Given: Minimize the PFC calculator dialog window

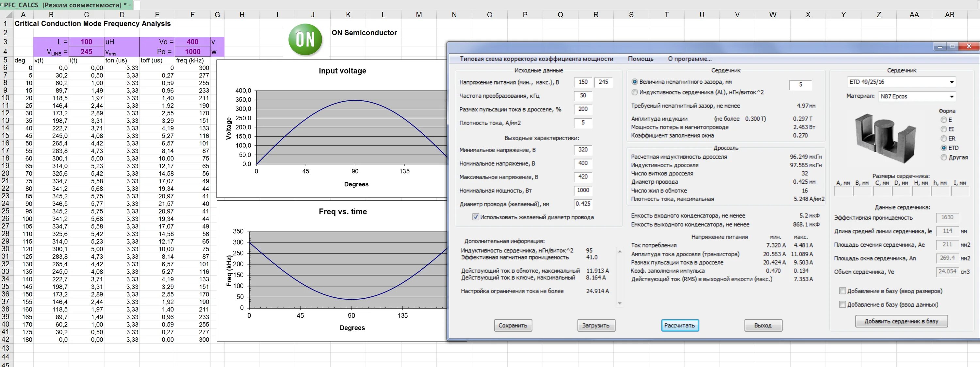Looking at the screenshot, I should tap(940, 46).
